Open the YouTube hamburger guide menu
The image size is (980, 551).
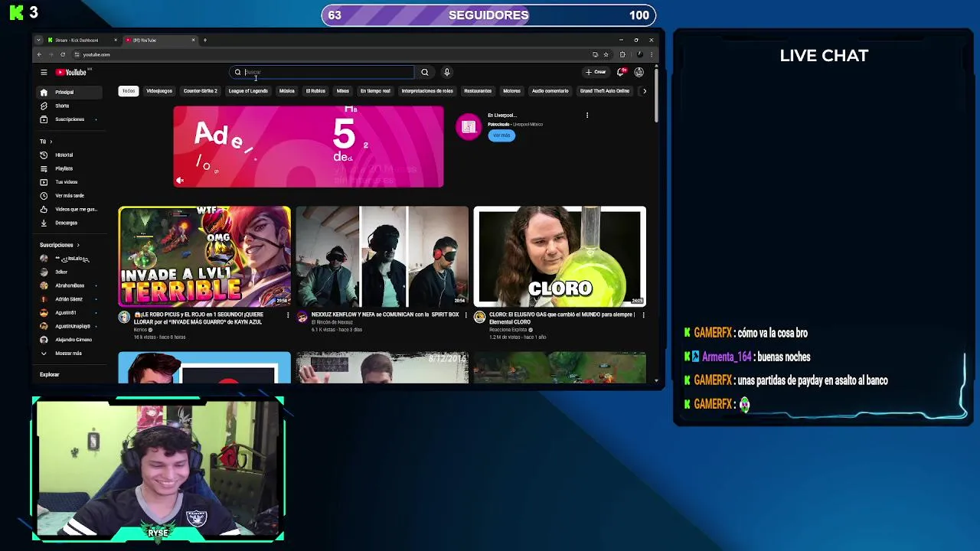pyautogui.click(x=44, y=72)
